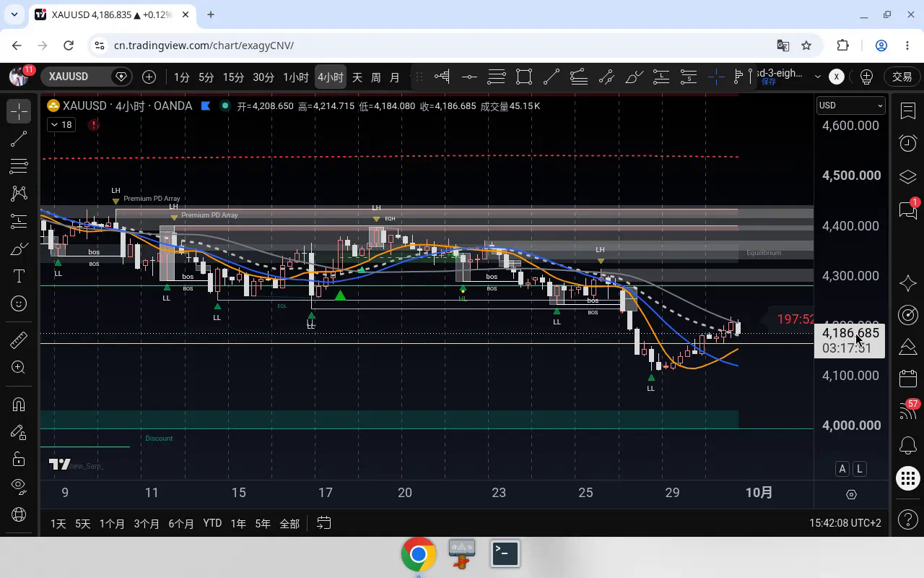
Task: Click the zoom in tool
Action: (x=19, y=368)
